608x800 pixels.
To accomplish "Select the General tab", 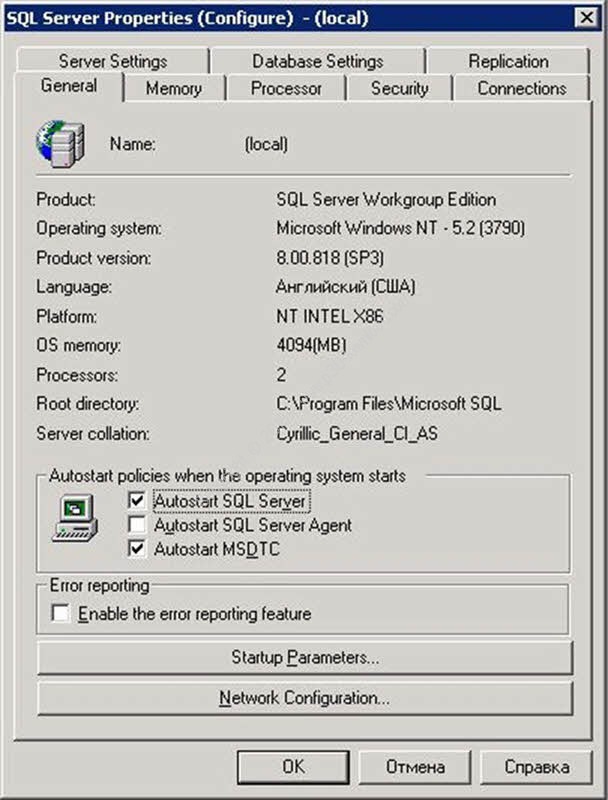I will tap(69, 86).
